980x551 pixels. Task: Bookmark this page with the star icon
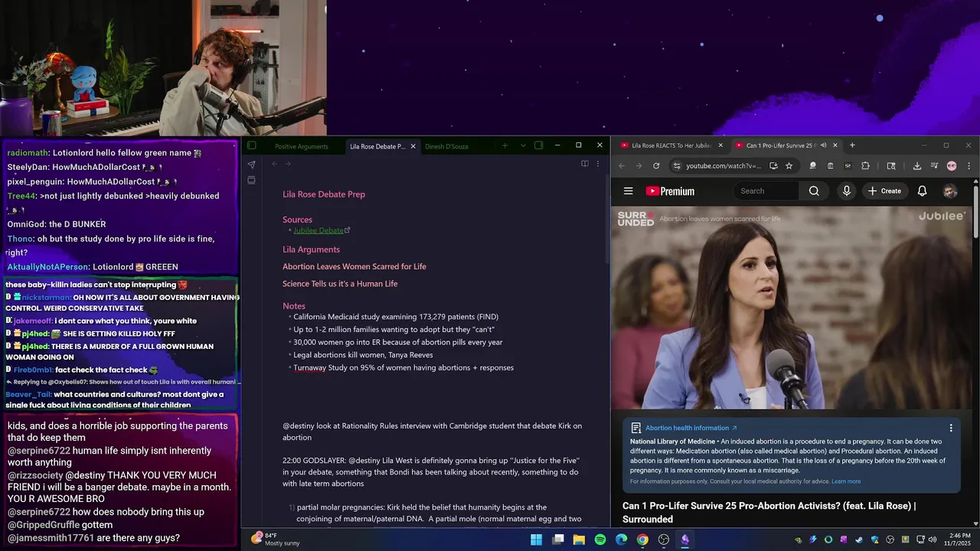[789, 166]
